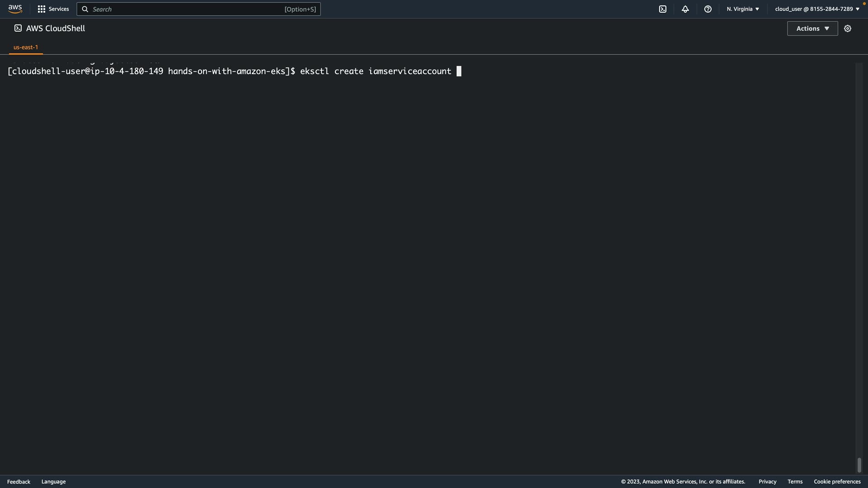This screenshot has height=488, width=868.
Task: Click the search magnifier icon
Action: point(85,9)
